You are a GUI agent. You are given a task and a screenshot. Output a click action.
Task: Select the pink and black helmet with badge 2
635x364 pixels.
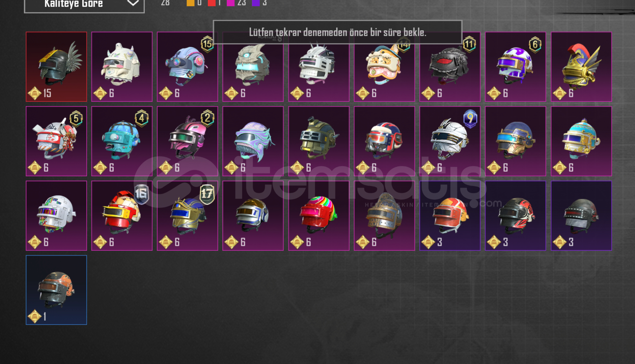(187, 141)
